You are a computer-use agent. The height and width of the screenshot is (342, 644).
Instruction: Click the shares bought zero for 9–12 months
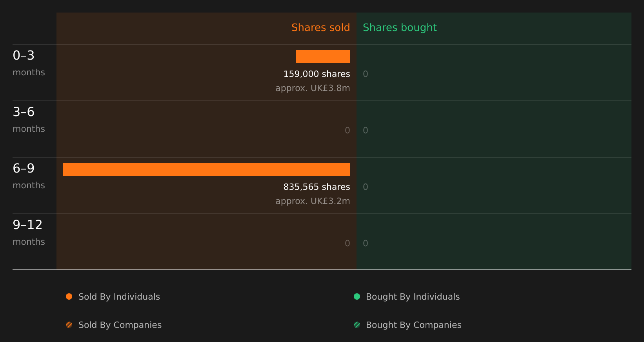(366, 243)
